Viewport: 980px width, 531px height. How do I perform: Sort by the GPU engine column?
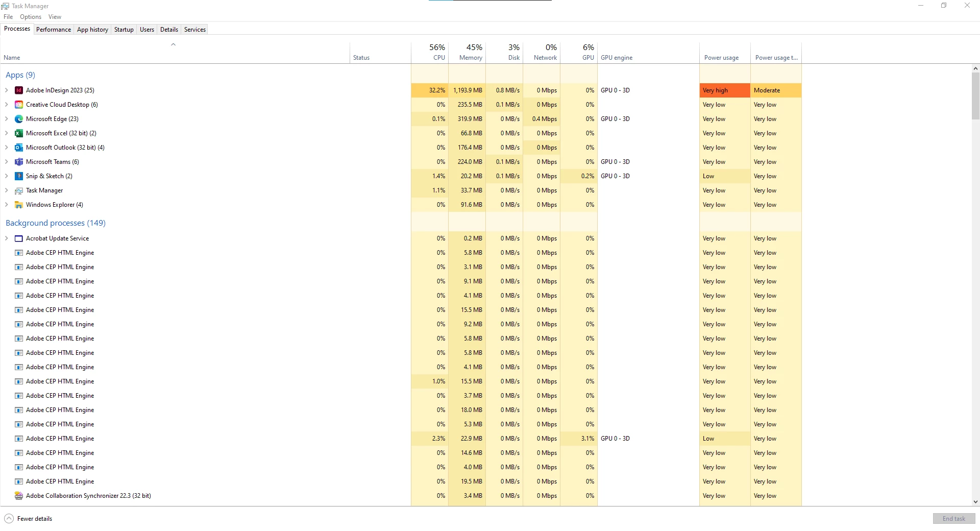(648, 52)
